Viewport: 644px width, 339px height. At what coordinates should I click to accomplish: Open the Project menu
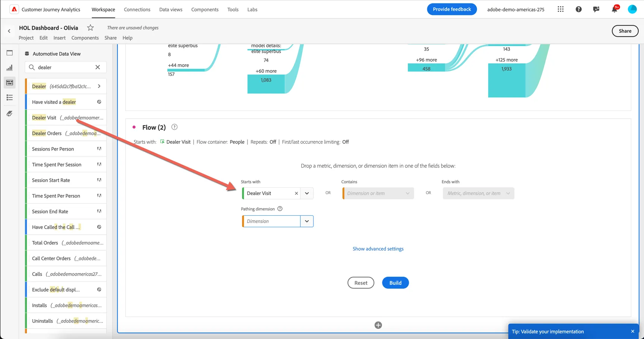26,38
